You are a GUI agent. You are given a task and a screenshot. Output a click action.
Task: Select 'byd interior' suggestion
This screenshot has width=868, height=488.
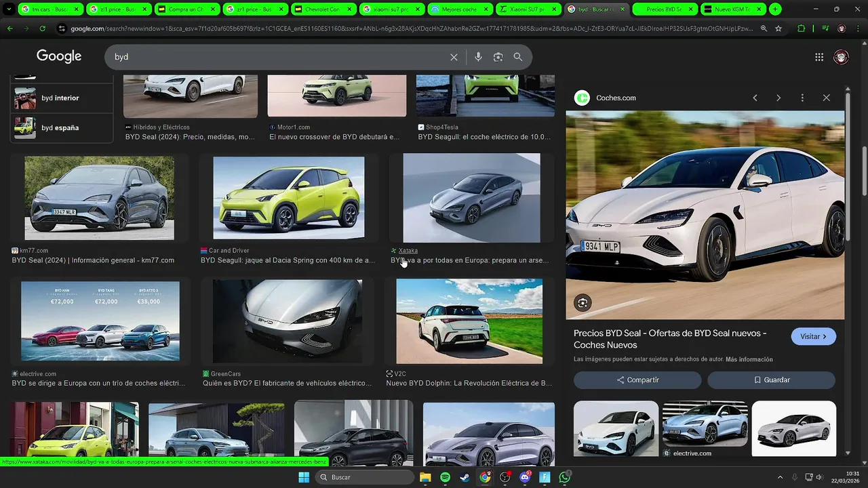coord(62,98)
